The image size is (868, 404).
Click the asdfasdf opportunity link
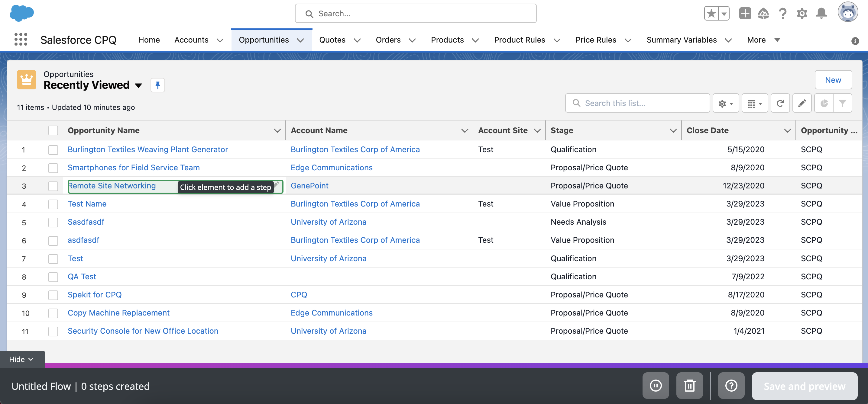tap(83, 240)
